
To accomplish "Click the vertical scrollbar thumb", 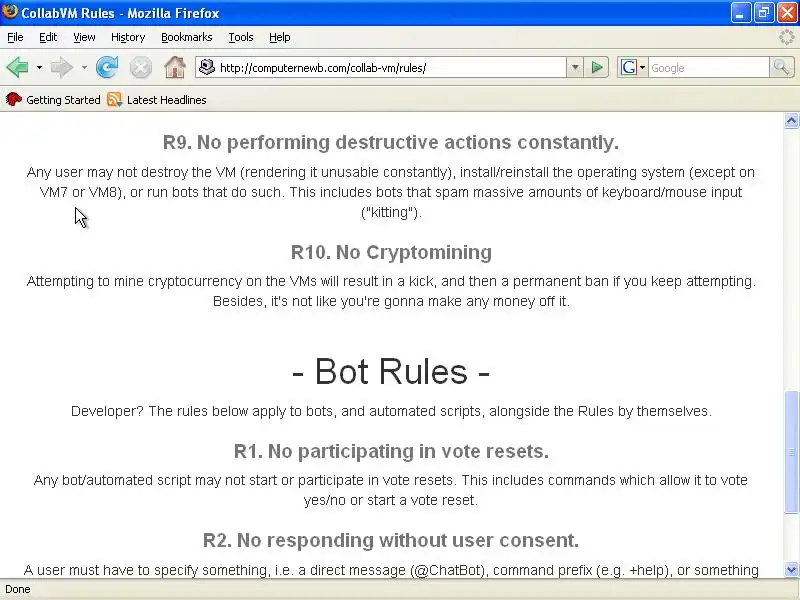I will [791, 452].
